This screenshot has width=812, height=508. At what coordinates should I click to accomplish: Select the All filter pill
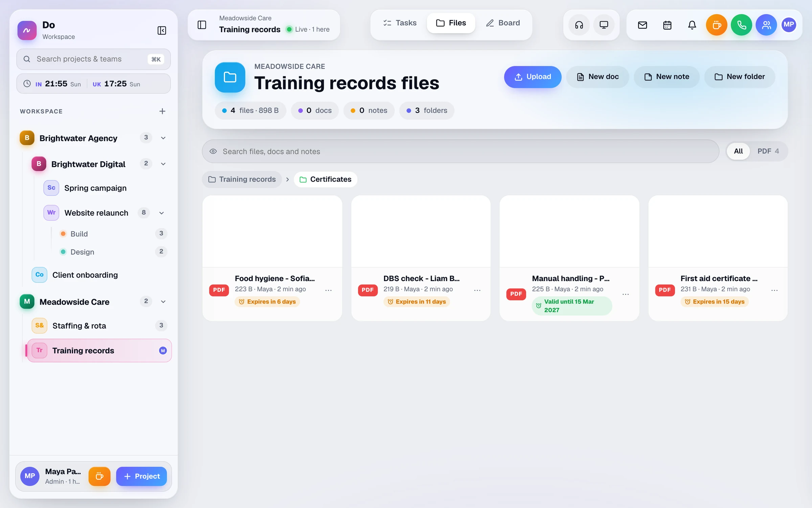[x=738, y=151]
